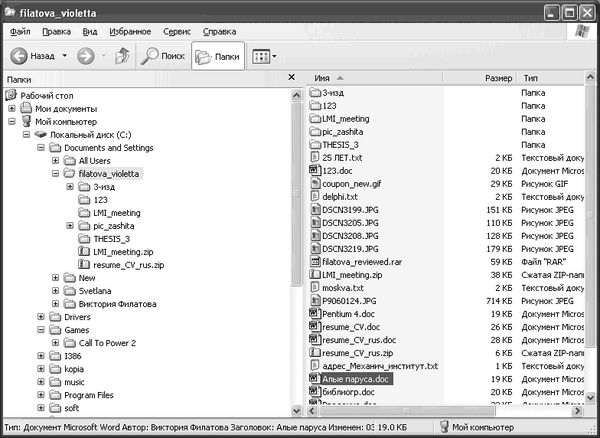Collapse the filatova_violetta tree node
Screen dimensions: 600x438
pyautogui.click(x=54, y=173)
